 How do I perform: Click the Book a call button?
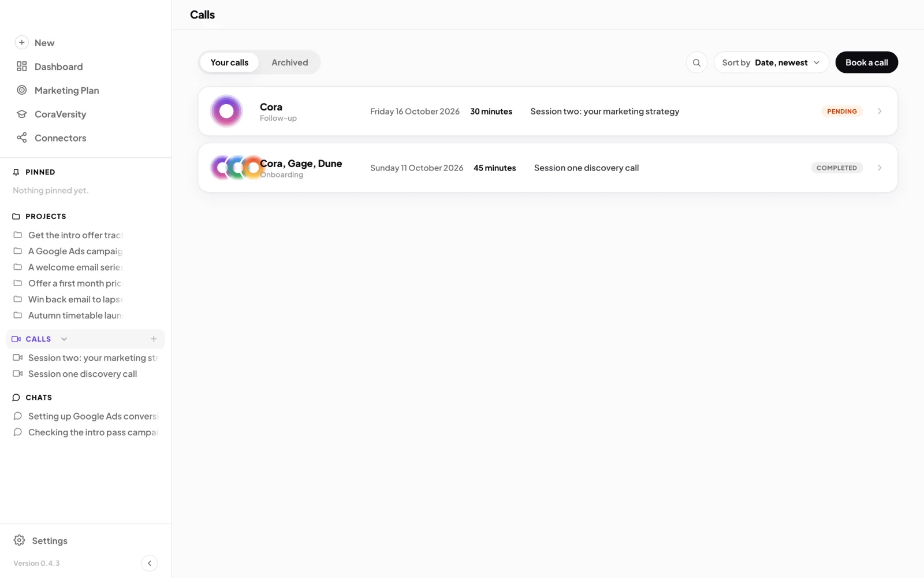coord(866,62)
